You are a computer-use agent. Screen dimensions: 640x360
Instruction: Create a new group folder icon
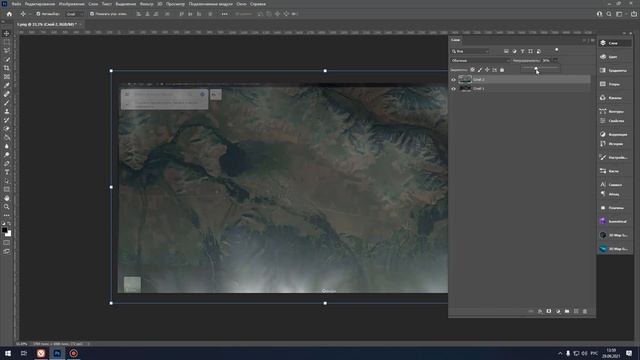click(567, 311)
